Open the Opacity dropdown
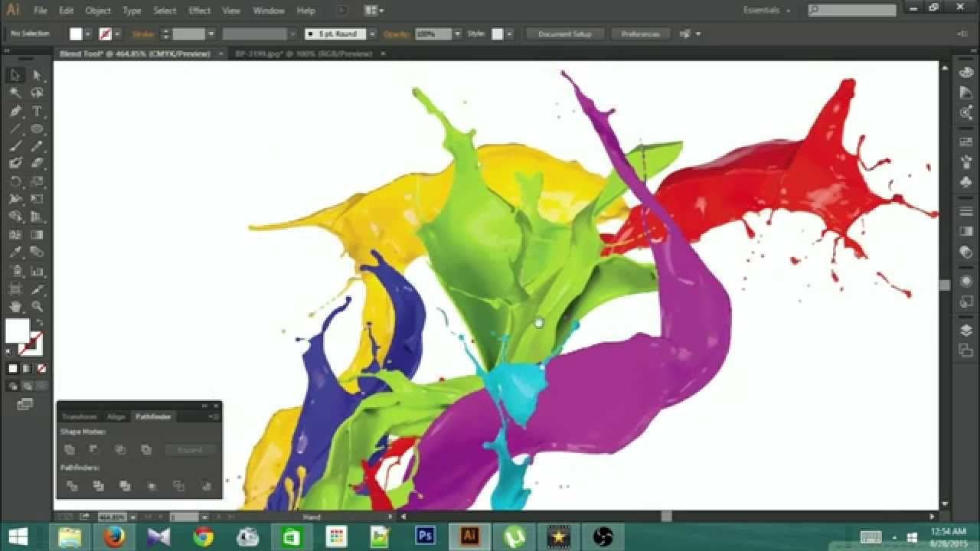980x551 pixels. pos(457,34)
